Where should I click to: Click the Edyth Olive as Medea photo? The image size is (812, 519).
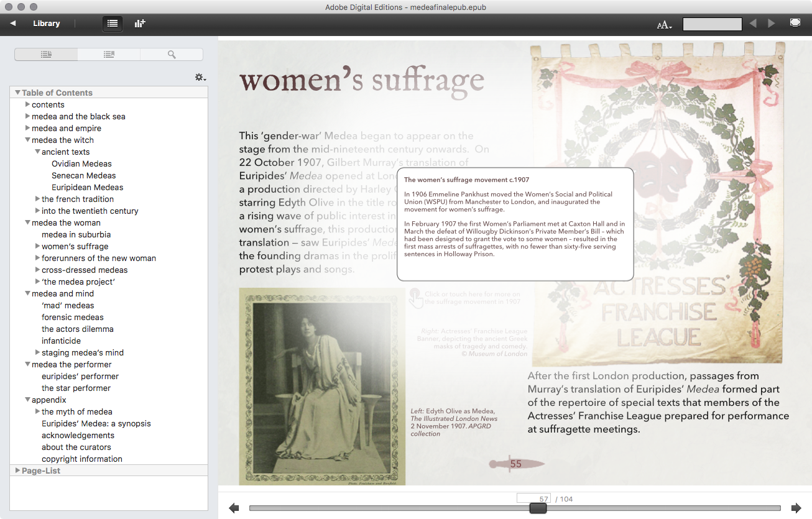click(x=322, y=386)
